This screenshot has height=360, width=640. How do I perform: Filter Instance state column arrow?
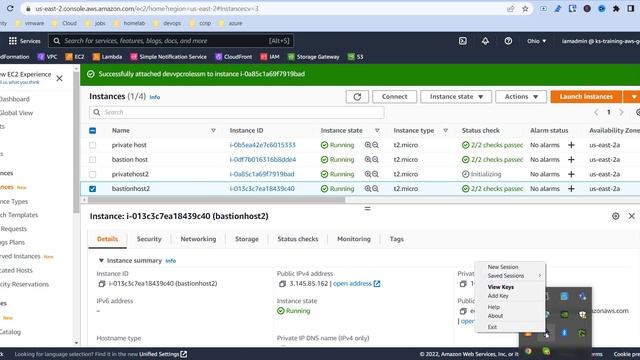[x=377, y=131]
